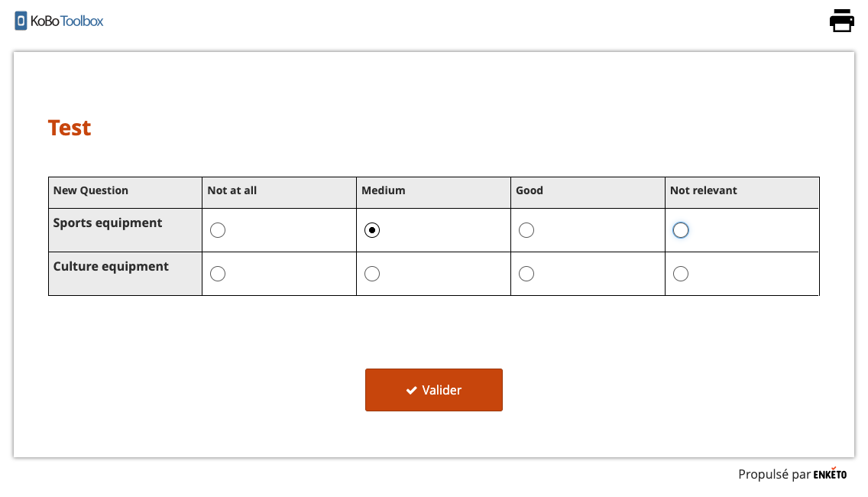Print the form using the printer icon
868x497 pixels.
tap(841, 21)
